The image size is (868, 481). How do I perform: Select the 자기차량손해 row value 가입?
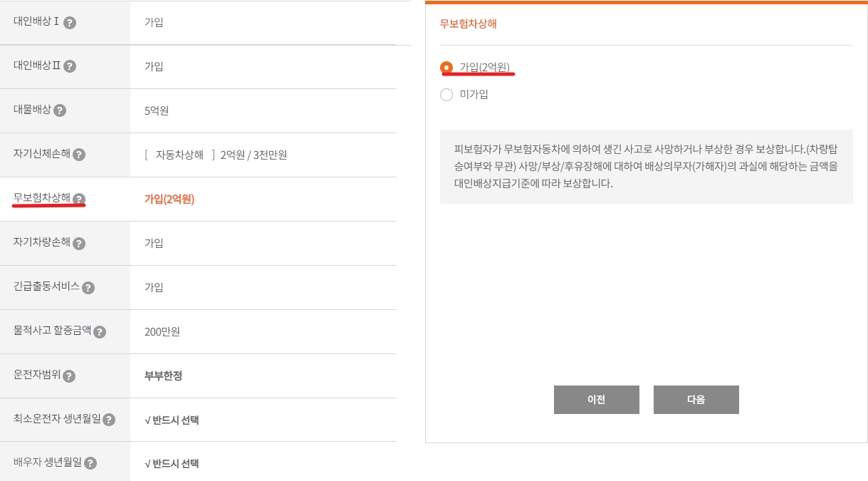click(154, 243)
